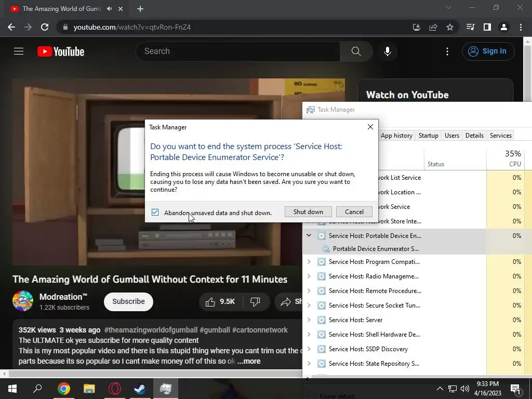Click the Shut down button in dialog

click(308, 212)
